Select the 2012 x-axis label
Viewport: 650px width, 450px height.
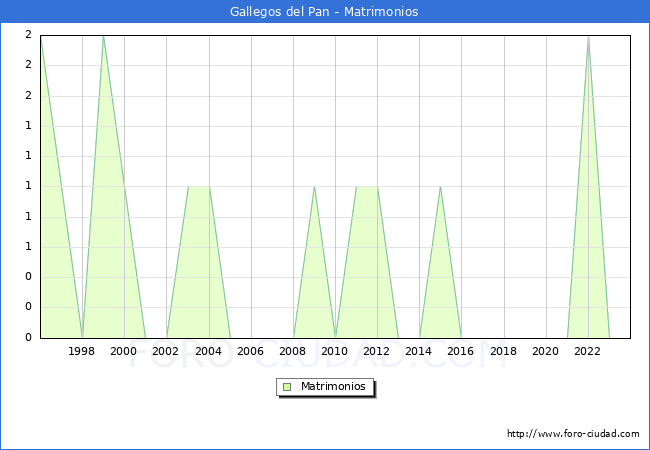377,351
